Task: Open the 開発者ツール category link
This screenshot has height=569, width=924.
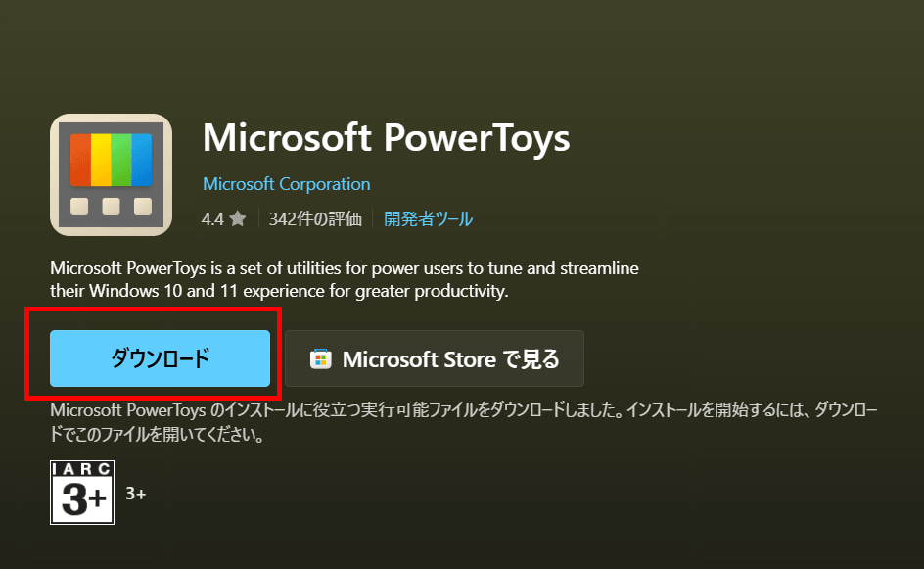Action: (x=428, y=219)
